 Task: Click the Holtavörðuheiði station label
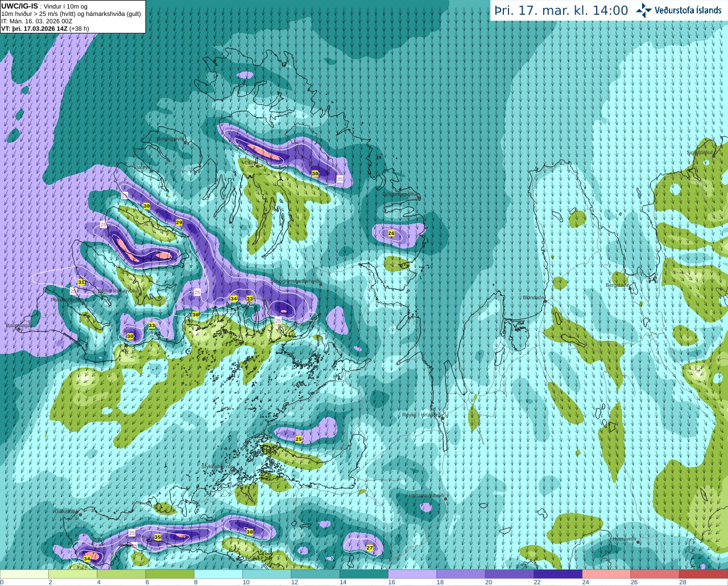click(x=427, y=496)
